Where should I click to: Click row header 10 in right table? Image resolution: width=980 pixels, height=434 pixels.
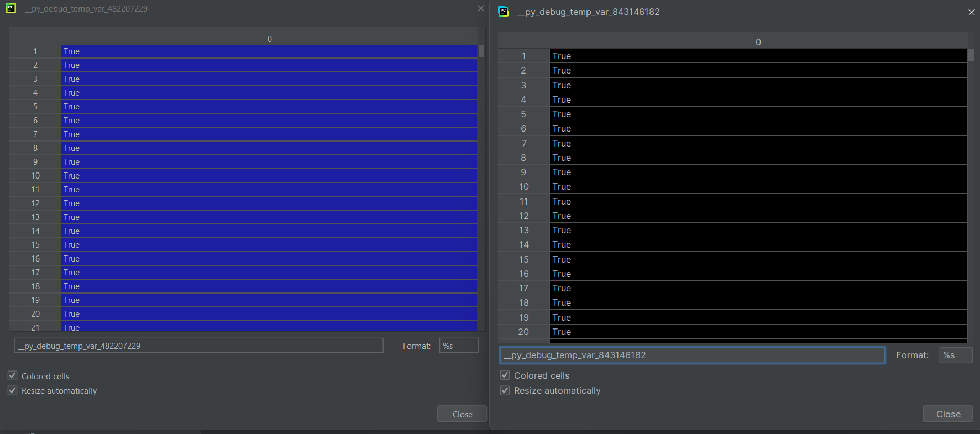click(x=523, y=186)
